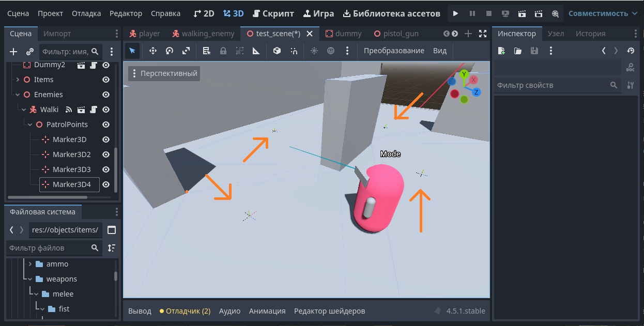Viewport: 644px width, 326px height.
Task: Open the Отладчик (2) bottom panel
Action: click(x=185, y=311)
